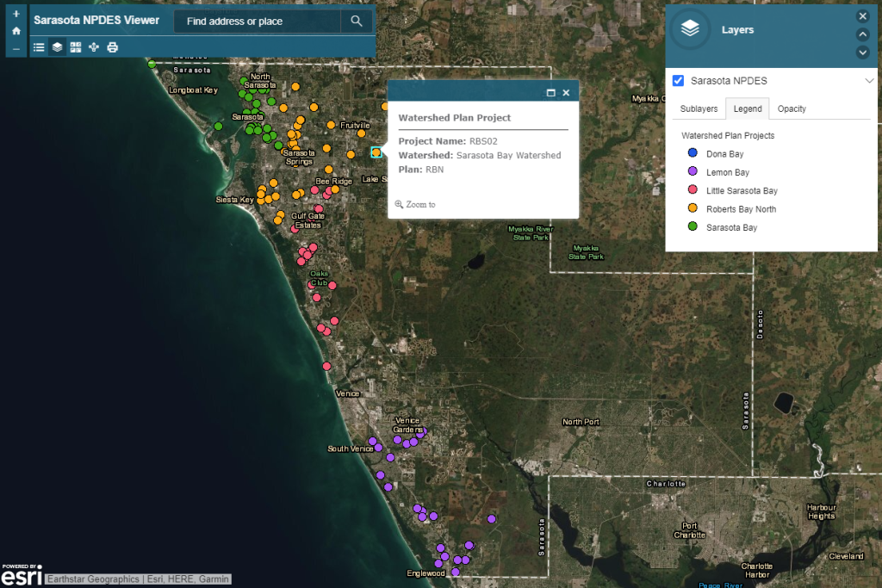Image resolution: width=882 pixels, height=588 pixels.
Task: Open the Basemap gallery widget
Action: [76, 47]
